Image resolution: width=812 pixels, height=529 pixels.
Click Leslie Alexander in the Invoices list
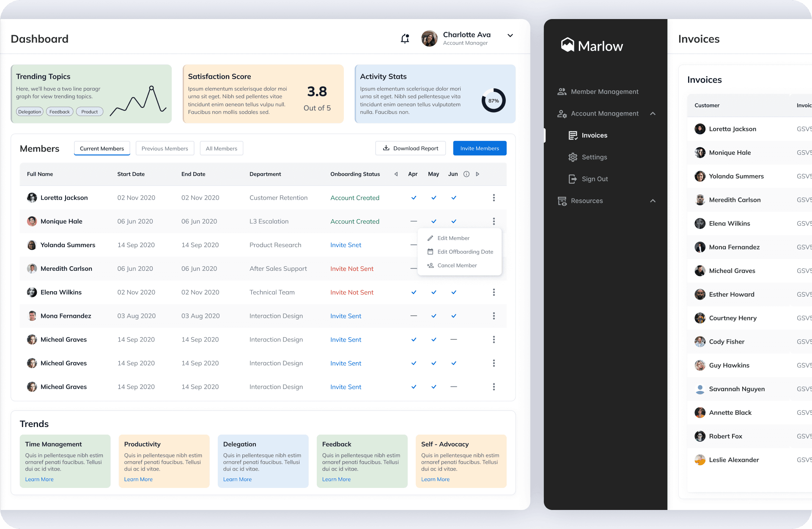coord(734,460)
